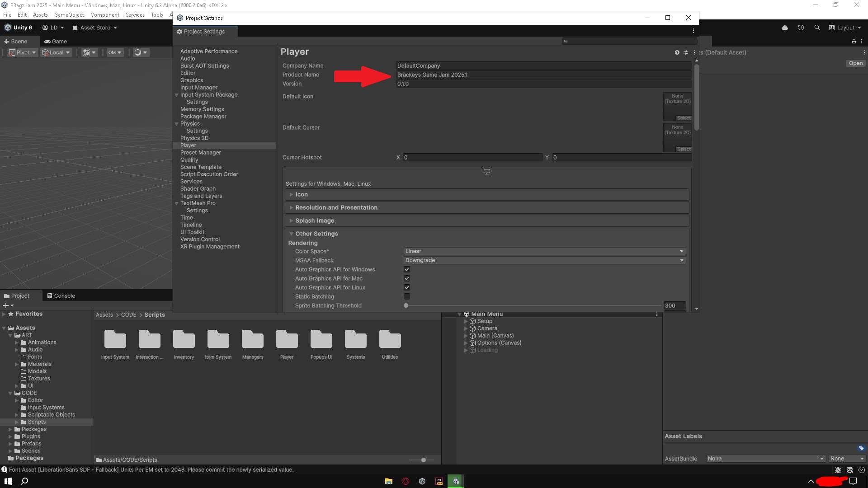Click the Unity 6 logo icon
This screenshot has height=488, width=868.
coord(8,28)
